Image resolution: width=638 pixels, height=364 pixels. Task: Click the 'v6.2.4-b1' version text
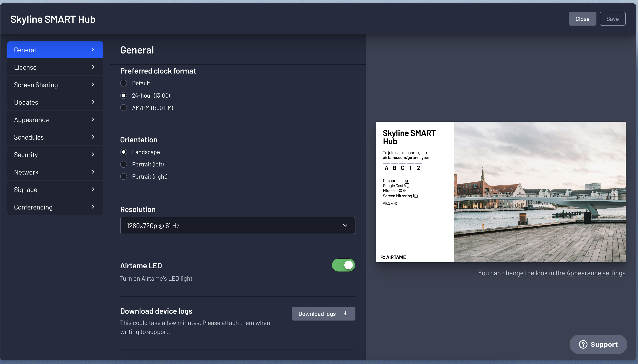click(391, 203)
